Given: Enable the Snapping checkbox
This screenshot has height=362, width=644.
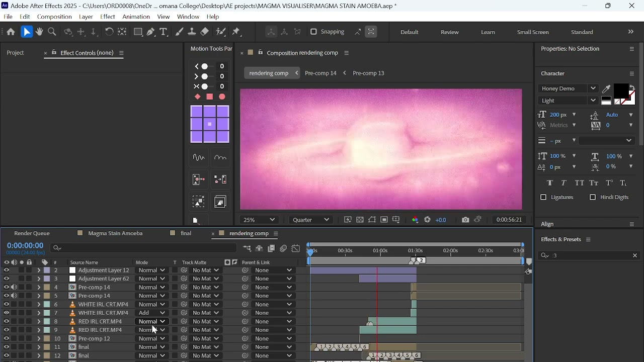Looking at the screenshot, I should [x=314, y=32].
